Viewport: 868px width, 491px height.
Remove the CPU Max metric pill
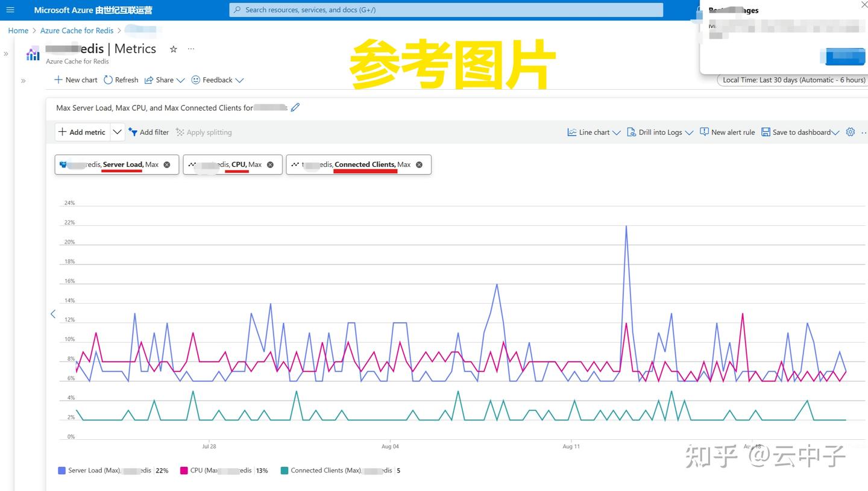tap(269, 164)
